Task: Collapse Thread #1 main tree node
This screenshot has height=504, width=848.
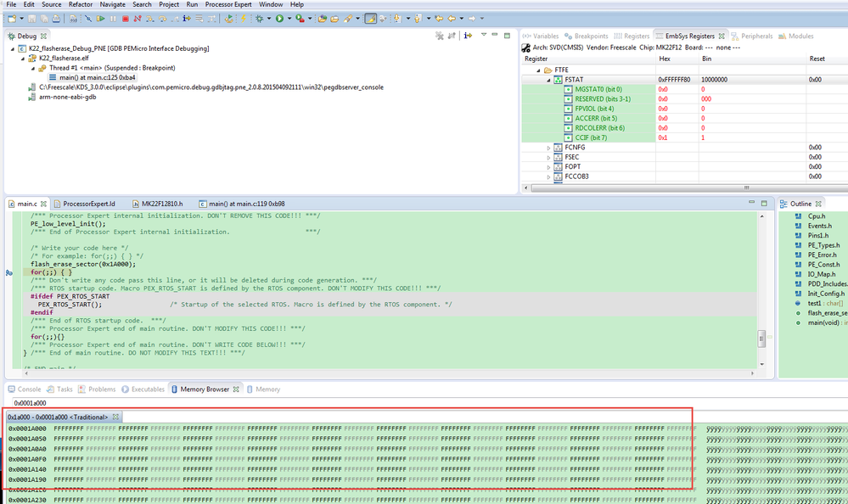Action: tap(33, 68)
